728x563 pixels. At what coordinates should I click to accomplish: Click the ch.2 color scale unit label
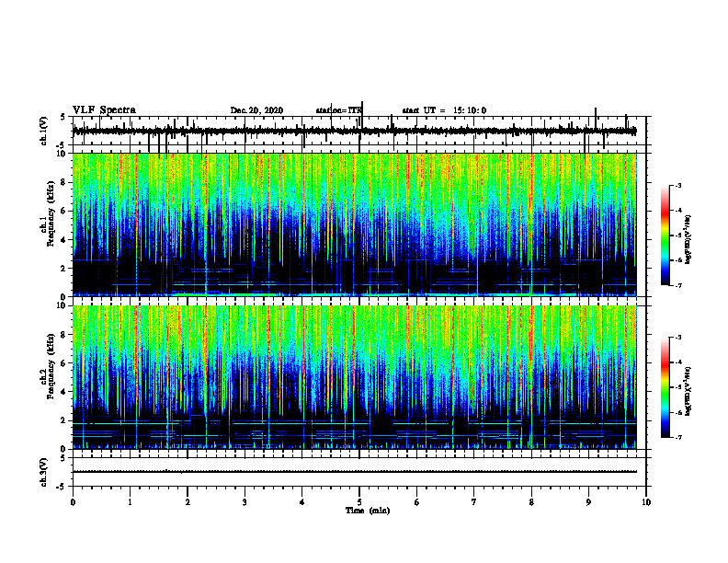(x=688, y=391)
